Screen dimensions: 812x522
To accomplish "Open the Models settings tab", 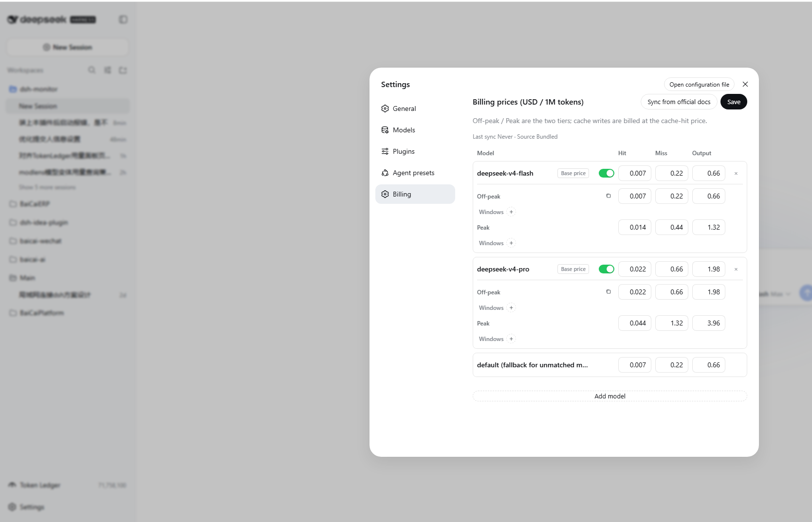I will [x=415, y=130].
